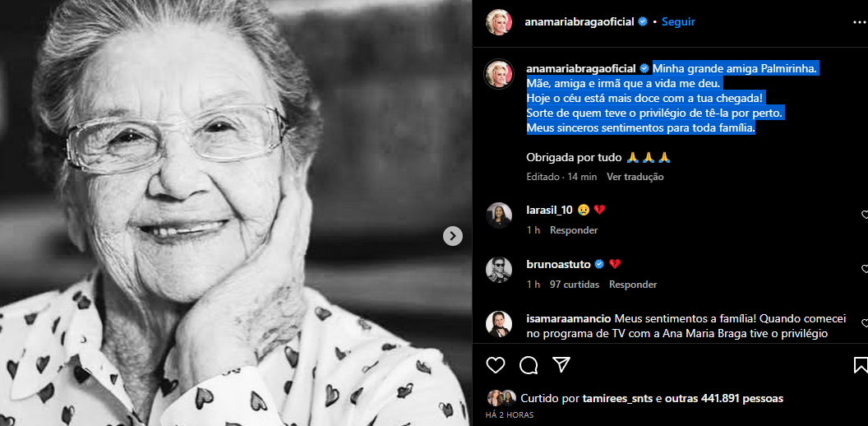Screen dimensions: 868x426
Task: Follow anamariabragaoficial via Seguir
Action: point(678,22)
